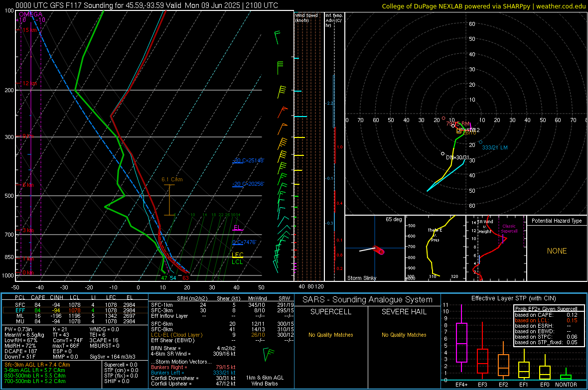Click SARS - Sounding Analogue System heading
Image resolution: width=588 pixels, height=390 pixels.
tap(368, 300)
